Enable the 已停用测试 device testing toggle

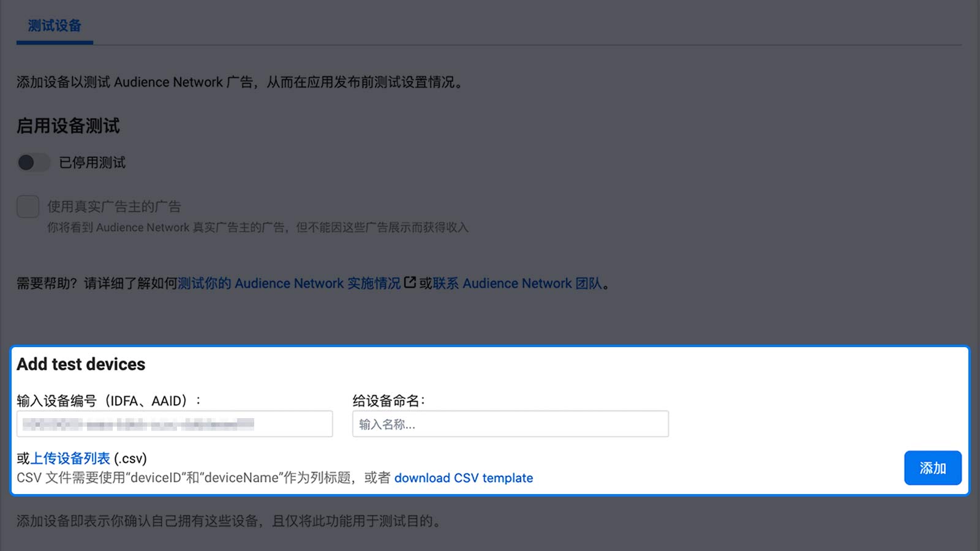tap(34, 162)
